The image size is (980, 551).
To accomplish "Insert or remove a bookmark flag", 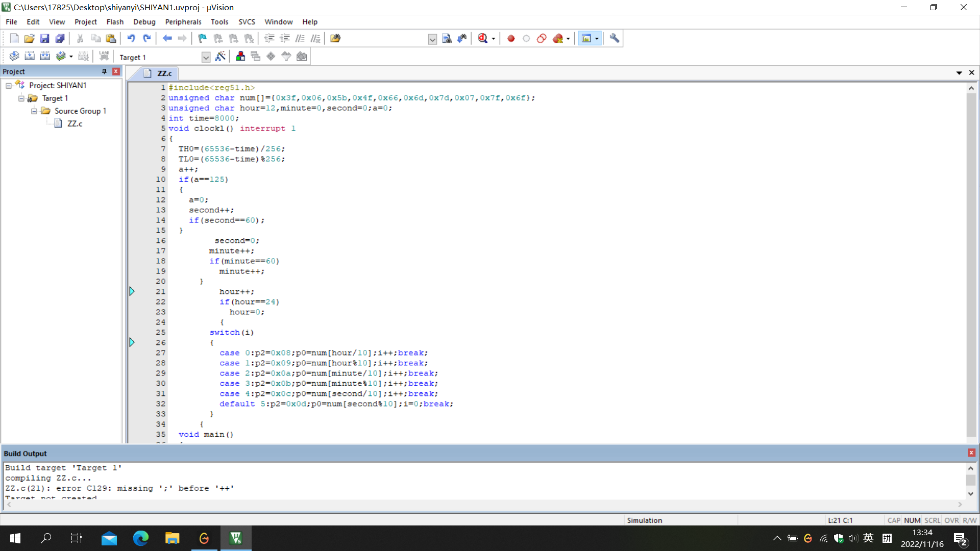I will point(202,38).
